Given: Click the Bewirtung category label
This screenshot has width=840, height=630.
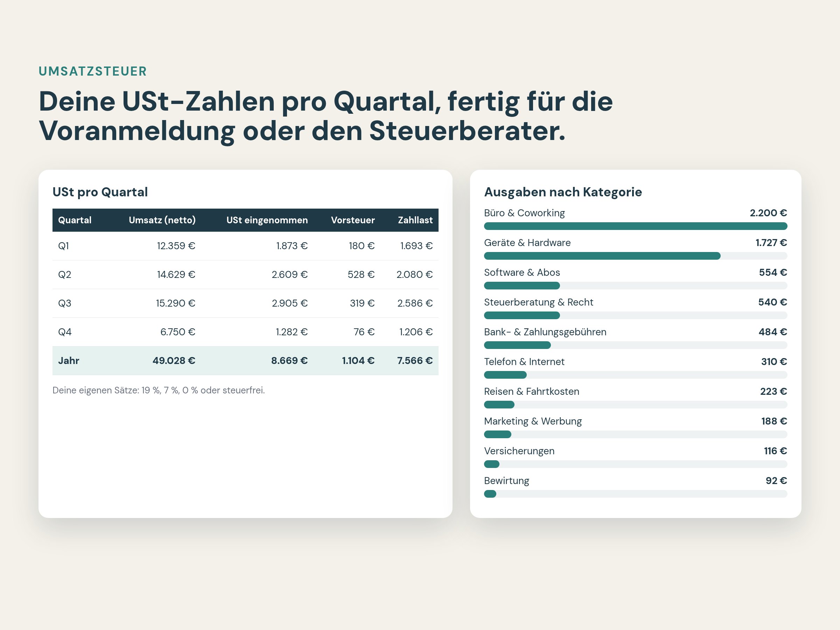Looking at the screenshot, I should pyautogui.click(x=506, y=481).
